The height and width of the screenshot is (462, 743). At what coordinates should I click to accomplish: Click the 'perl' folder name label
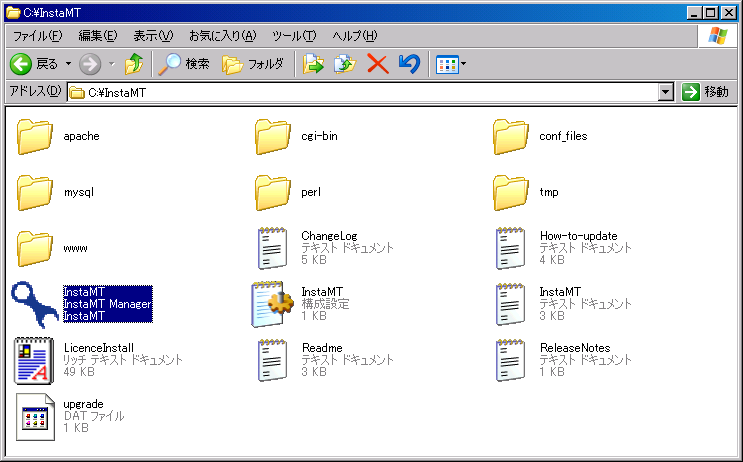[x=311, y=192]
